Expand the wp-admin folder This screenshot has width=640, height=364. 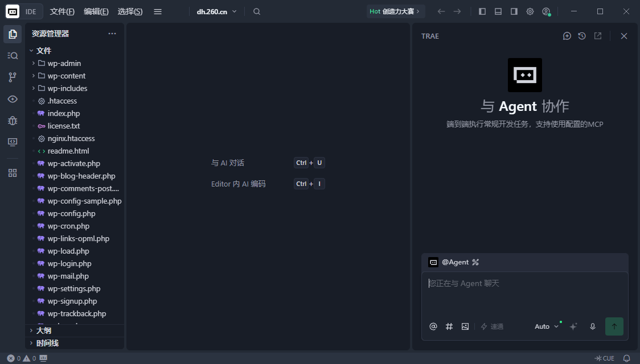point(75,63)
